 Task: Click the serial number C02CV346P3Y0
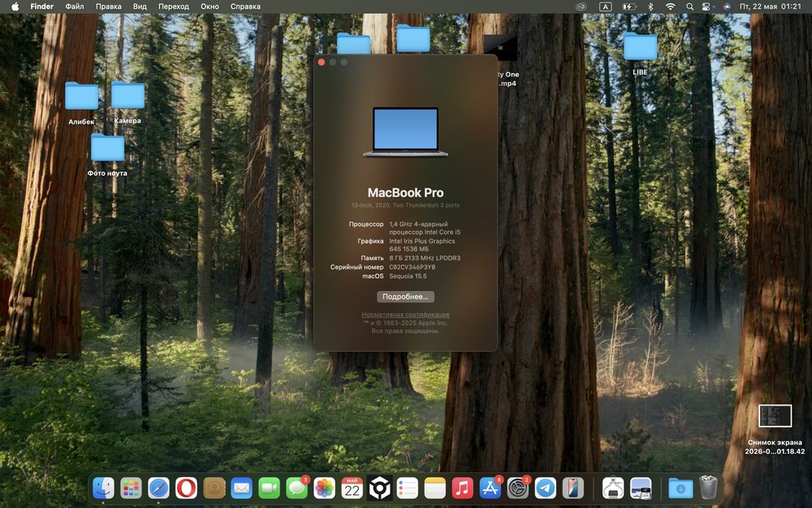(x=412, y=267)
